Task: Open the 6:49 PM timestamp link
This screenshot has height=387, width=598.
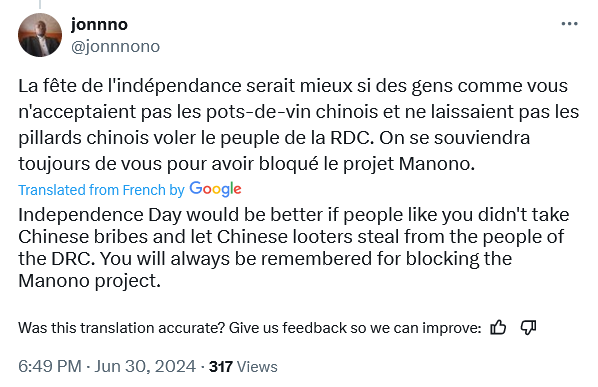Action: pos(50,366)
